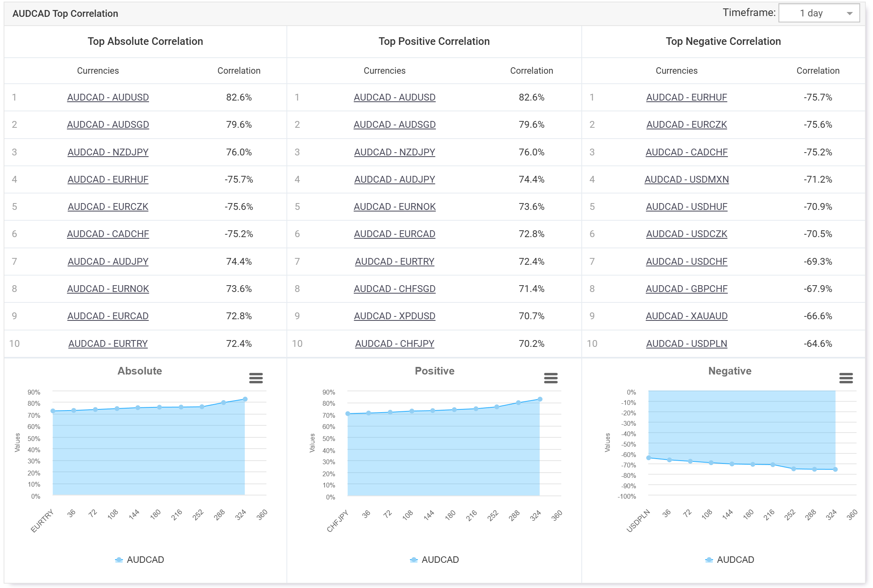Open AUDCAD - AUDUSD link in Absolute table

[x=108, y=97]
